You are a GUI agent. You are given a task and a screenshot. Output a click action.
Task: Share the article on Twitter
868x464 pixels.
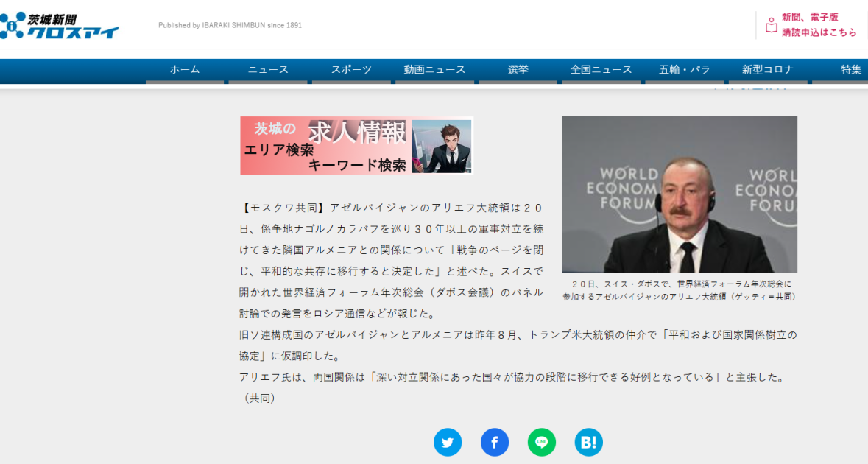pyautogui.click(x=448, y=442)
